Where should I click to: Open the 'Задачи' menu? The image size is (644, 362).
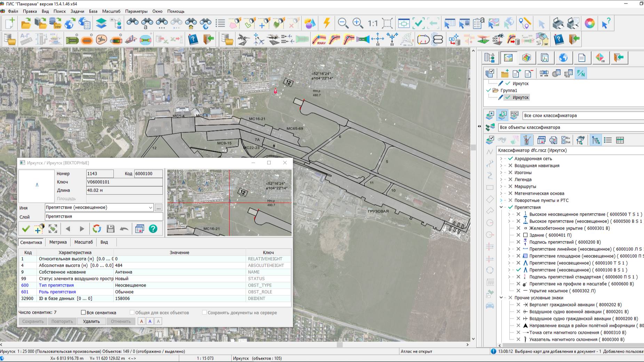(77, 11)
